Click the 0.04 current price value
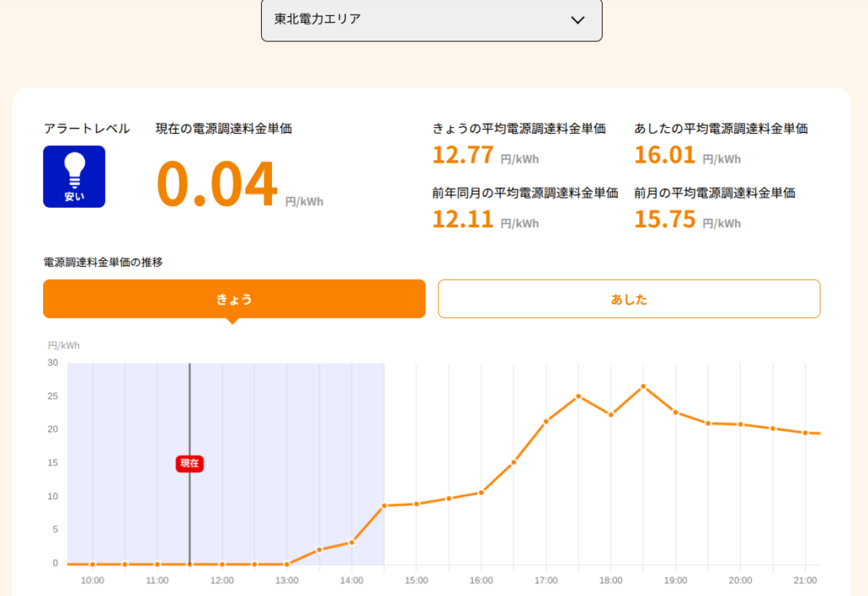The image size is (868, 596). 216,183
